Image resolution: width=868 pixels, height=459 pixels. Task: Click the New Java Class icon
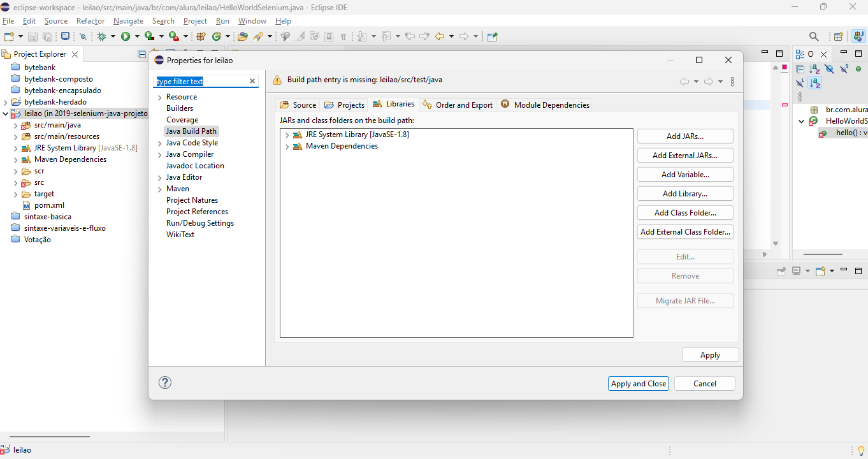(x=217, y=36)
